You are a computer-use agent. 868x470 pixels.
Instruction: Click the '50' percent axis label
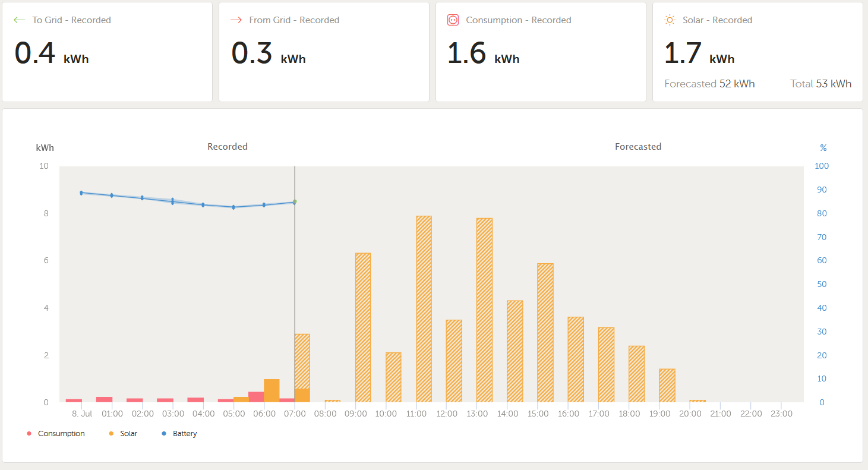click(x=822, y=285)
